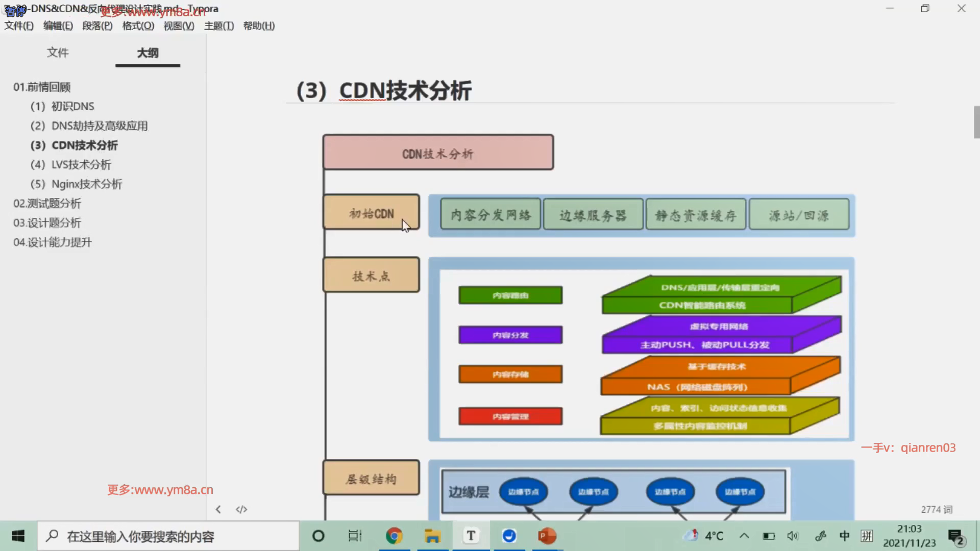Open the 文件 menu

[x=19, y=26]
